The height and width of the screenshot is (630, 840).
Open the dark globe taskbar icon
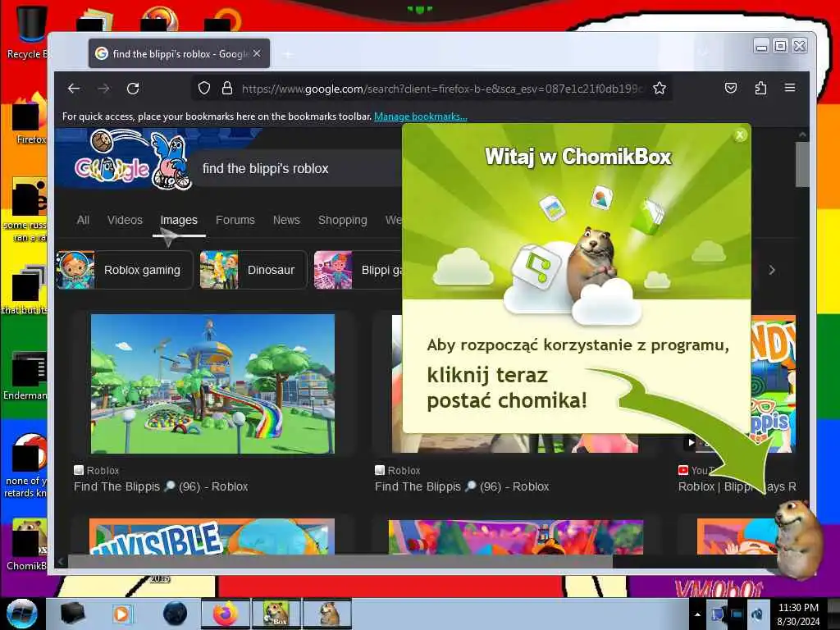[x=175, y=614]
